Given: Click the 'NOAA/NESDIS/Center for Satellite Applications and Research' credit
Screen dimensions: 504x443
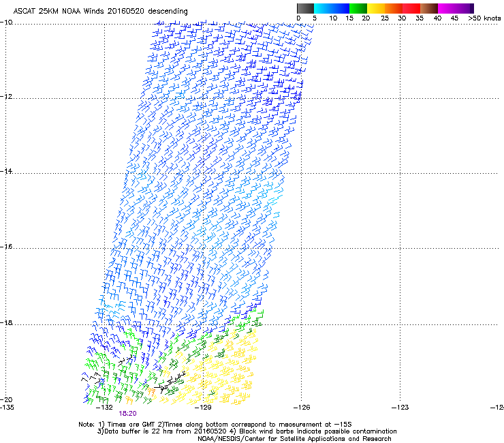Looking at the screenshot, I should point(294,439).
